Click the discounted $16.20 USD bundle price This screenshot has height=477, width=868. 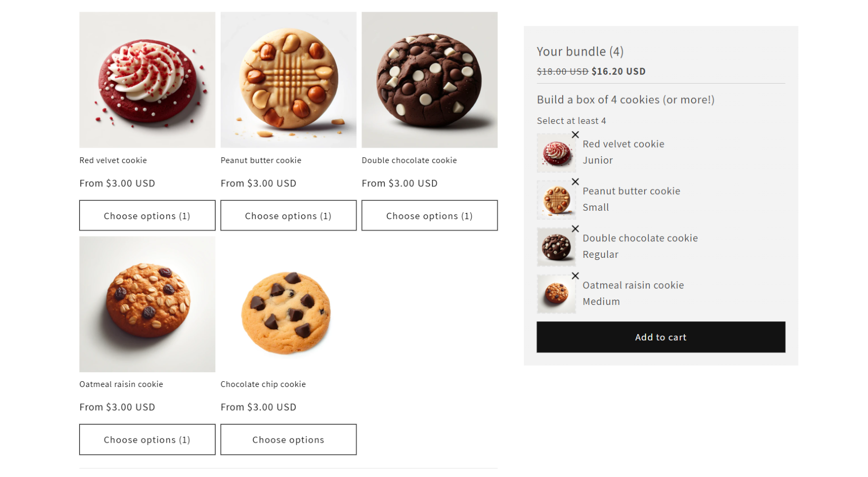pos(618,71)
